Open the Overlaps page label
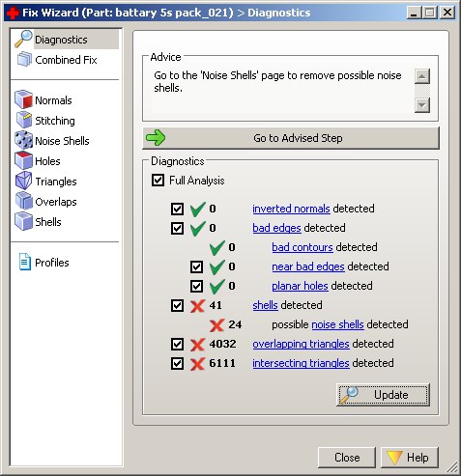The height and width of the screenshot is (476, 461). coord(56,202)
